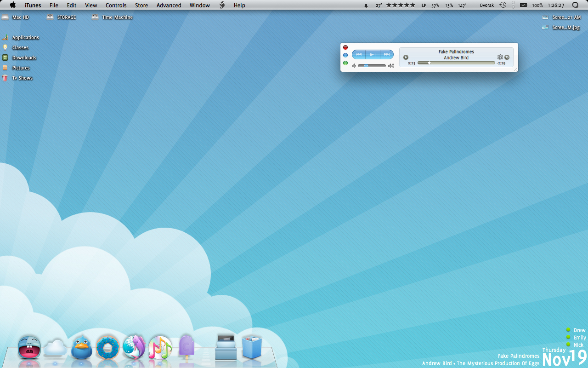Open the Help menu
The width and height of the screenshot is (588, 368).
pyautogui.click(x=239, y=5)
